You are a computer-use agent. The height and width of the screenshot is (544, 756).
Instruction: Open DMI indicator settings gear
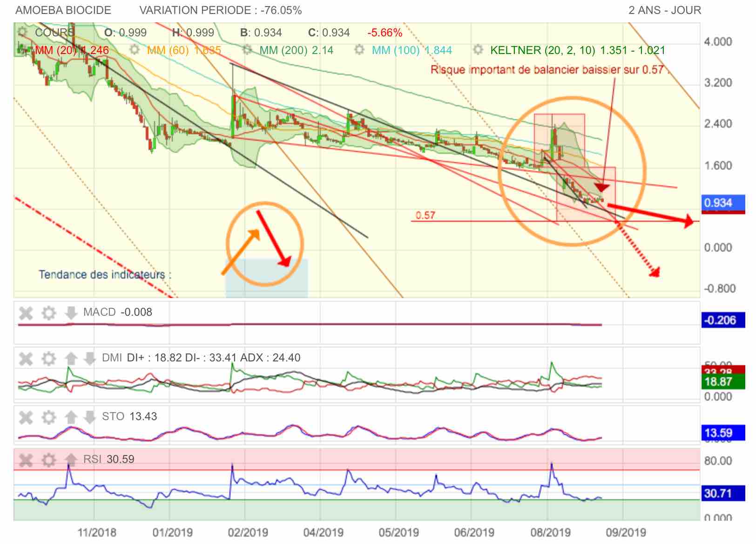click(49, 359)
